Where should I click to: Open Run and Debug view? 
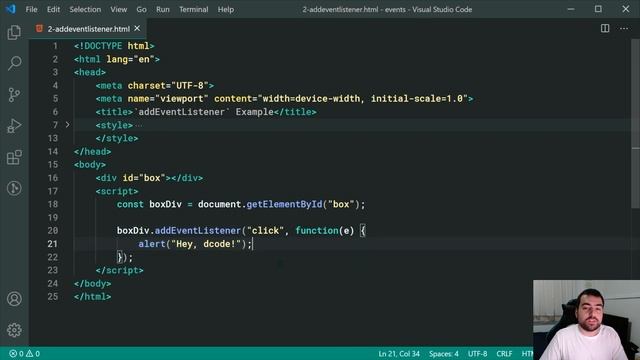coord(14,126)
